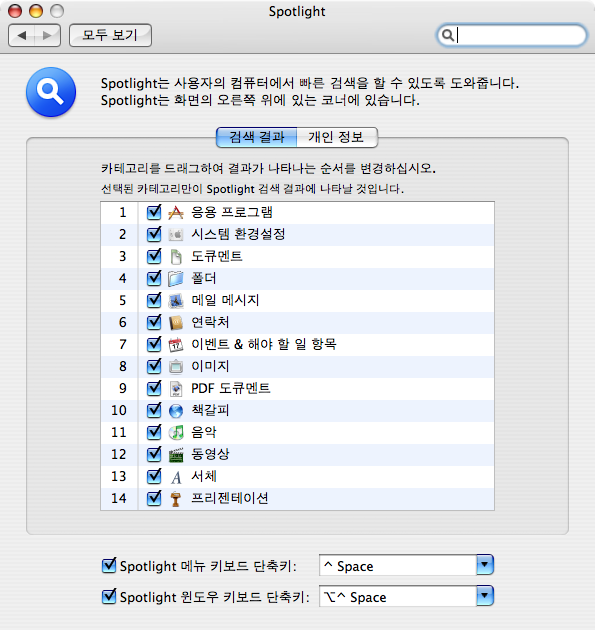Toggle the Spotlight 메뉴 키보드 단축키 checkbox
The image size is (595, 630).
(x=109, y=566)
